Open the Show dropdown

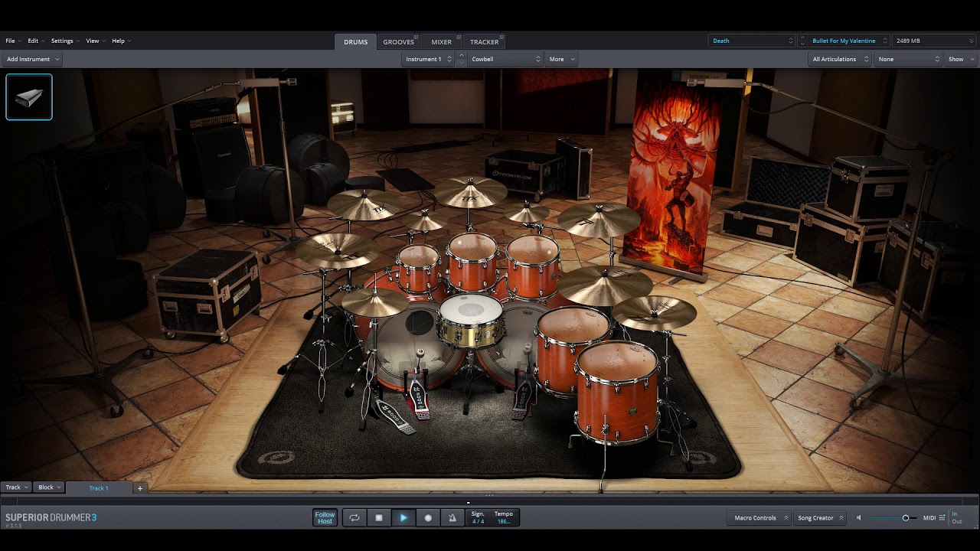(961, 59)
